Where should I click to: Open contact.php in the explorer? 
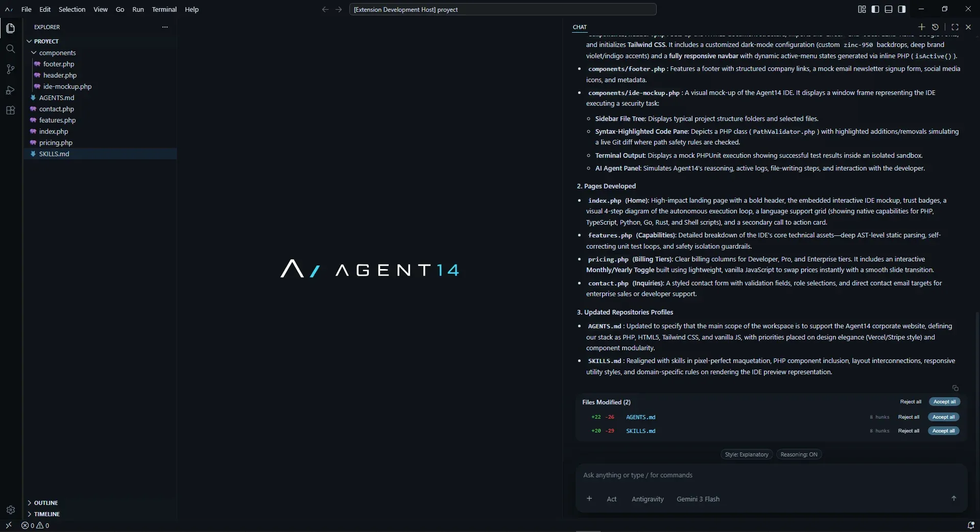point(100,109)
